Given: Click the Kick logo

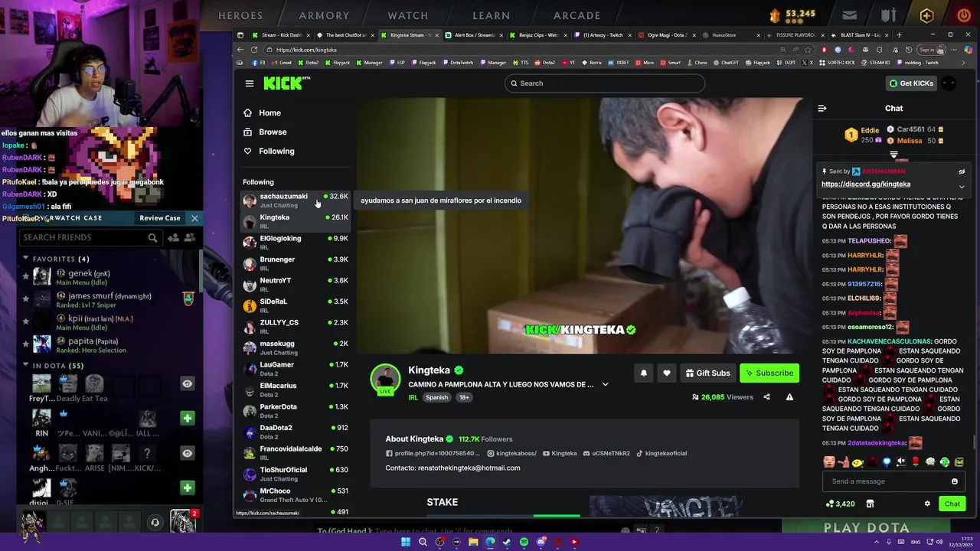Looking at the screenshot, I should pos(286,83).
